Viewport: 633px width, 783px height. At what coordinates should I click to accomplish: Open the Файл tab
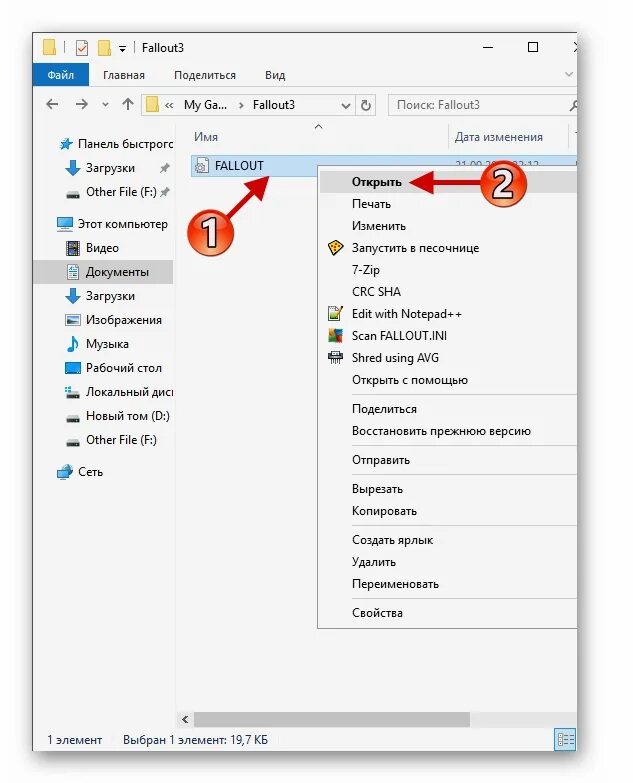point(60,75)
